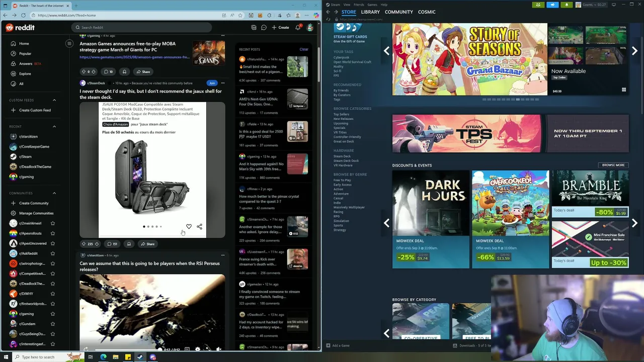
Task: Favorite r/Apexrollouts with its star
Action: [x=53, y=233]
